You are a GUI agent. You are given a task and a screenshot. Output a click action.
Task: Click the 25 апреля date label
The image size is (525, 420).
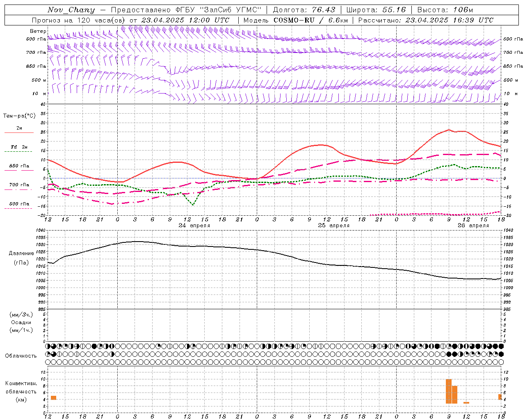click(x=334, y=226)
